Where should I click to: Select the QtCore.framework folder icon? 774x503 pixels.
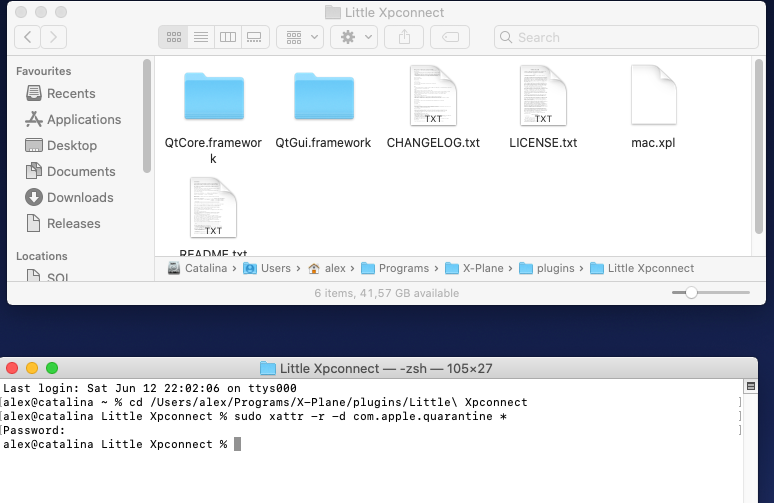(214, 96)
